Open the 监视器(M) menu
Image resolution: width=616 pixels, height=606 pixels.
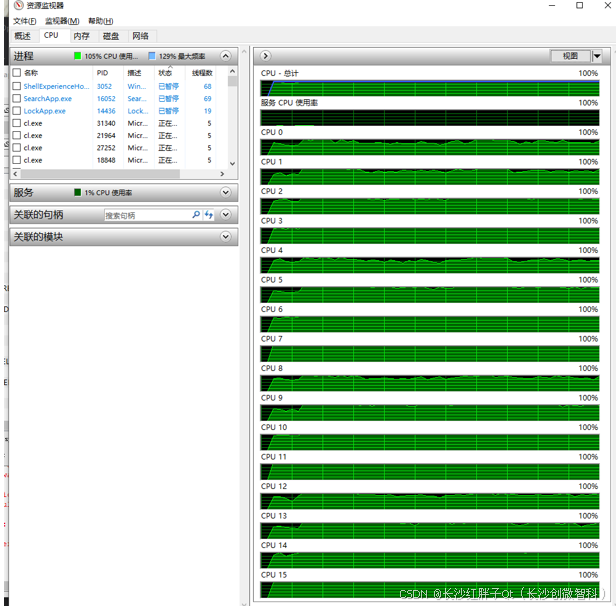pyautogui.click(x=62, y=21)
